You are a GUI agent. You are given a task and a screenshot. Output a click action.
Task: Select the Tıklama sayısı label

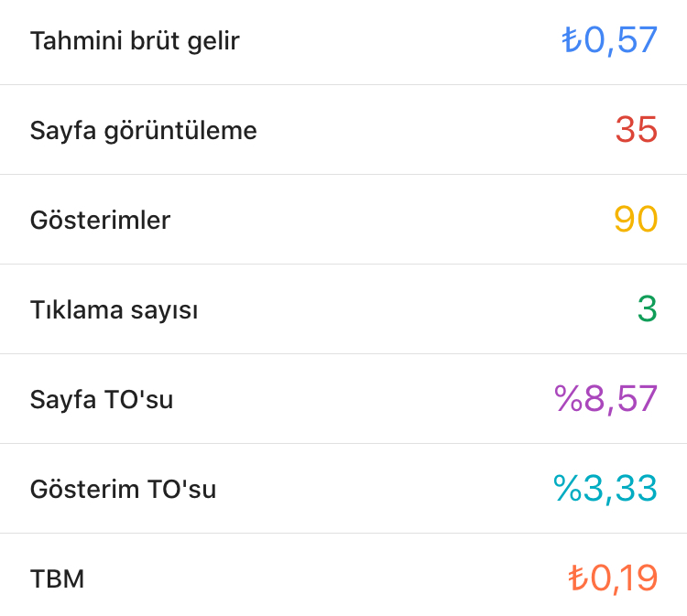point(114,310)
